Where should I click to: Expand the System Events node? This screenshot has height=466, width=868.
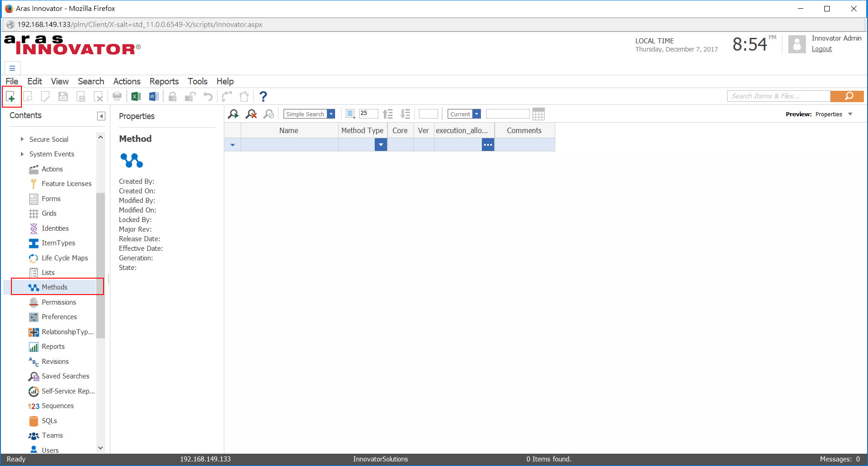click(x=22, y=154)
